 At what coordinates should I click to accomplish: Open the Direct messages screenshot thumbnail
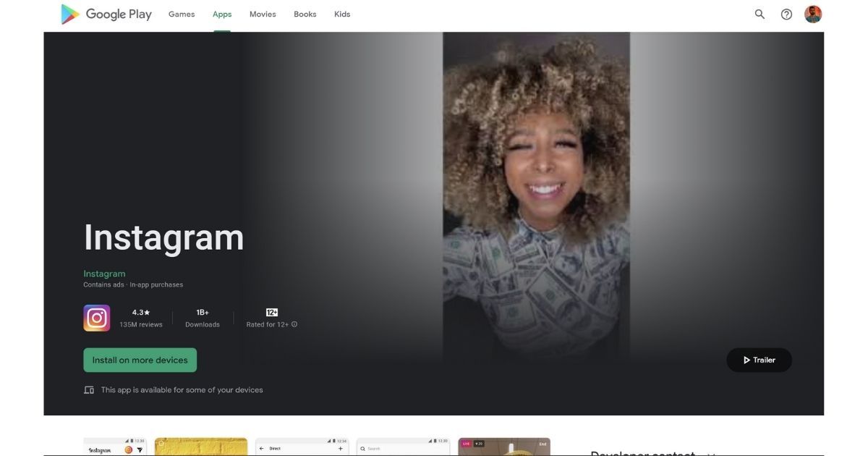(302, 447)
